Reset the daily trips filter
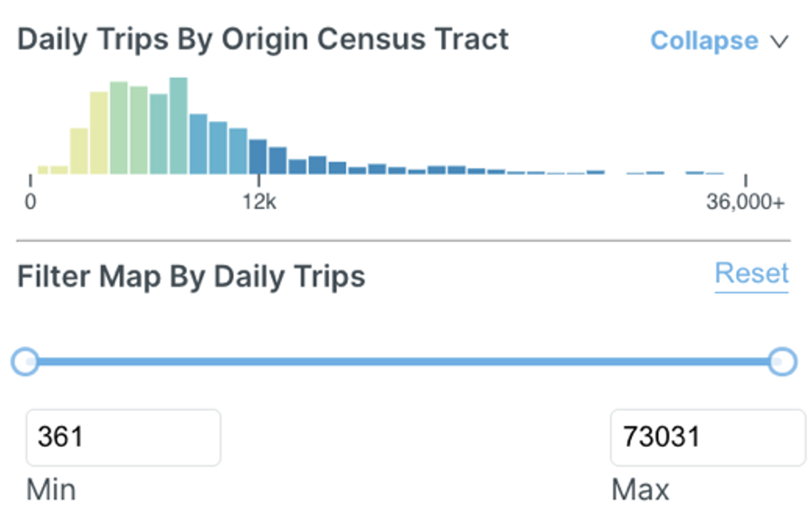This screenshot has width=812, height=528. pyautogui.click(x=751, y=274)
